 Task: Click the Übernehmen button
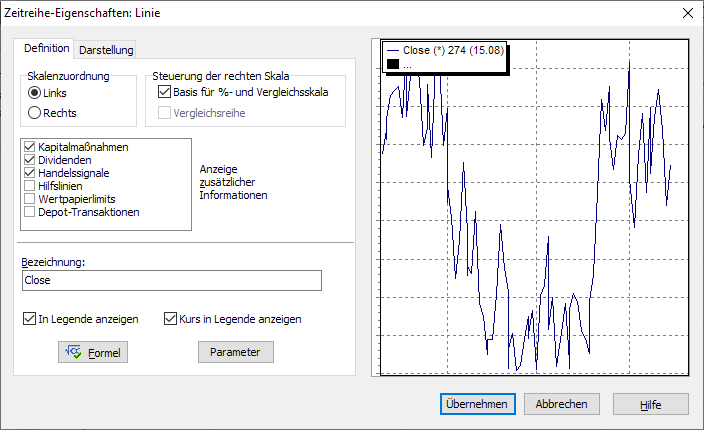pos(478,404)
